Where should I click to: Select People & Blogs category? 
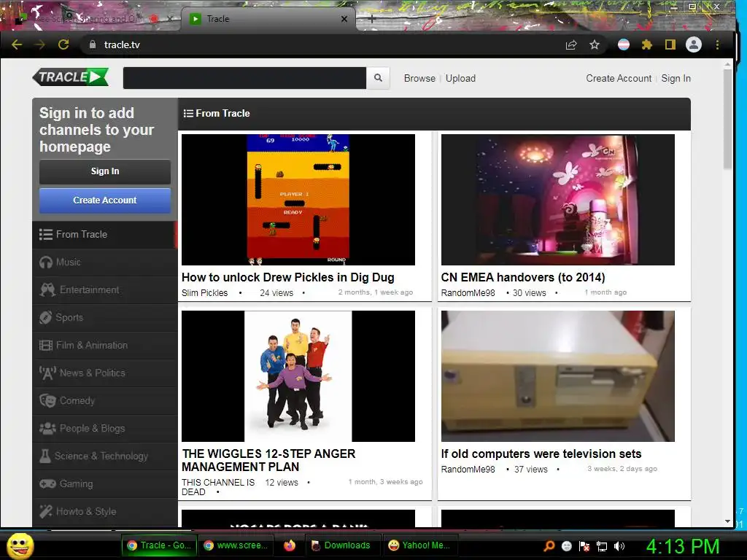[105, 428]
